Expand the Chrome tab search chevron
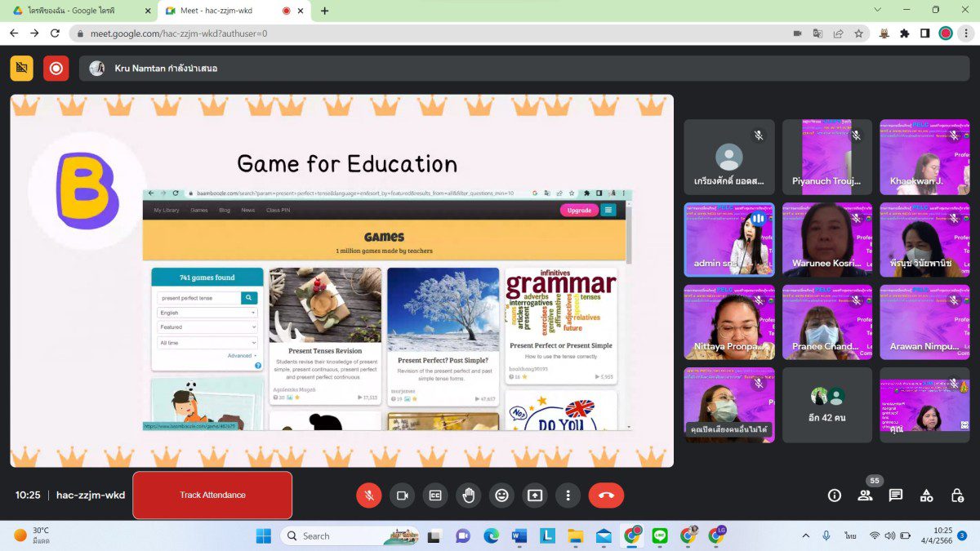Viewport: 980px width, 551px height. (x=878, y=10)
